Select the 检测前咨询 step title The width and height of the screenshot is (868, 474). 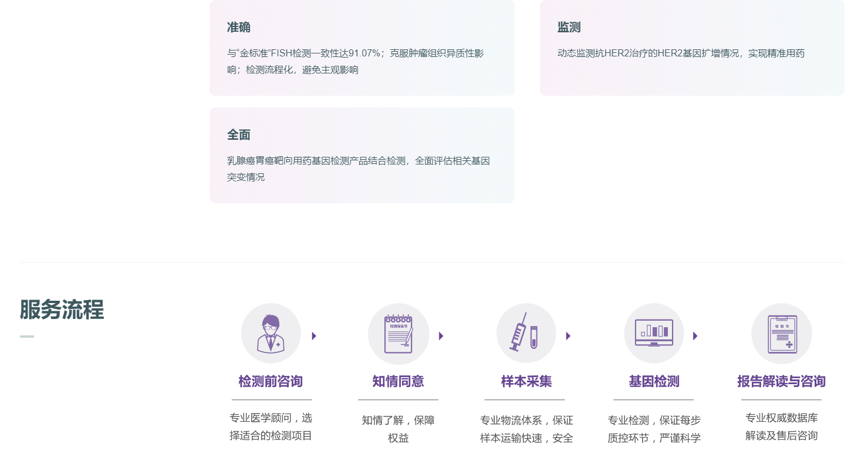[271, 382]
